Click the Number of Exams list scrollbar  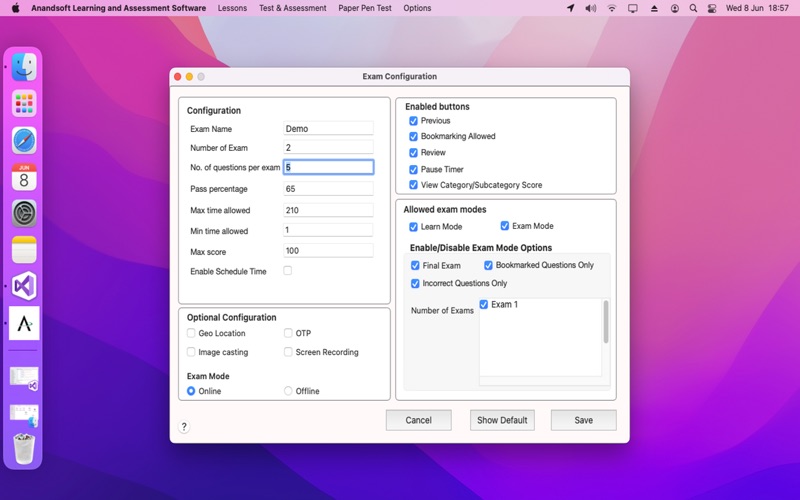(x=606, y=322)
